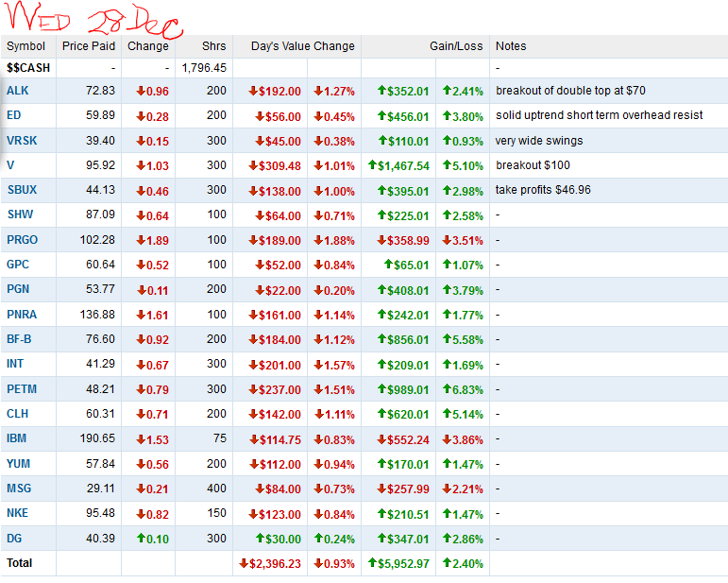Open the VRSK symbol link

(22, 140)
